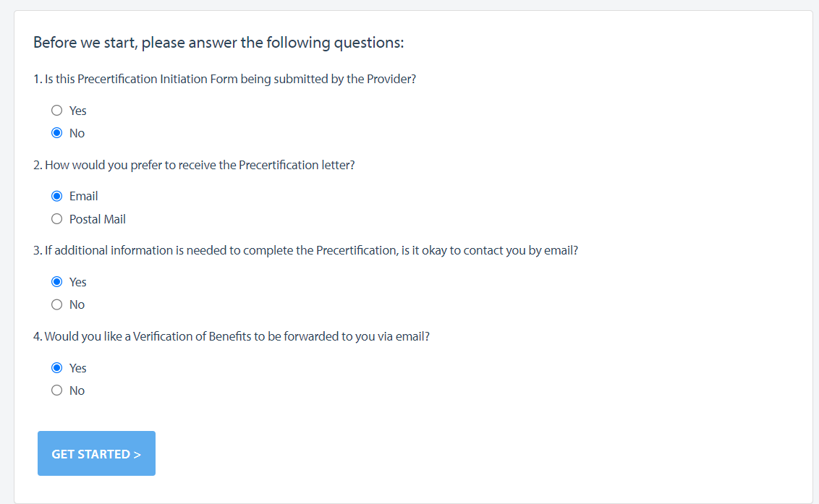Click 'Yes' label text under question 1
The image size is (819, 504).
(x=78, y=111)
